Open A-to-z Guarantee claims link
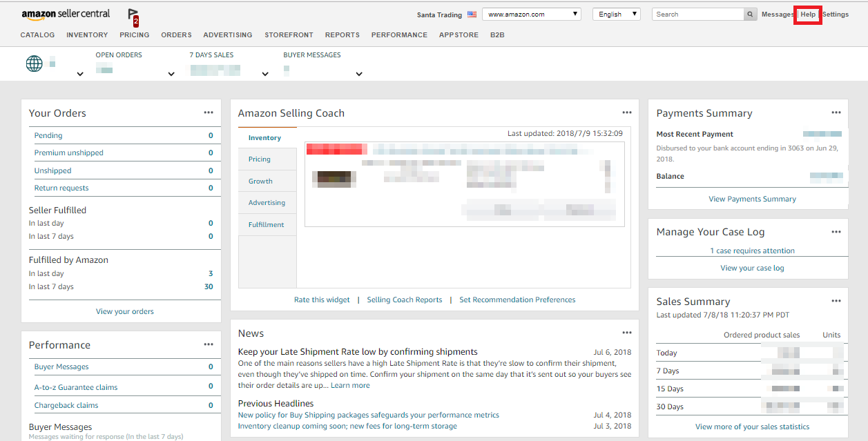This screenshot has height=441, width=868. (x=76, y=388)
